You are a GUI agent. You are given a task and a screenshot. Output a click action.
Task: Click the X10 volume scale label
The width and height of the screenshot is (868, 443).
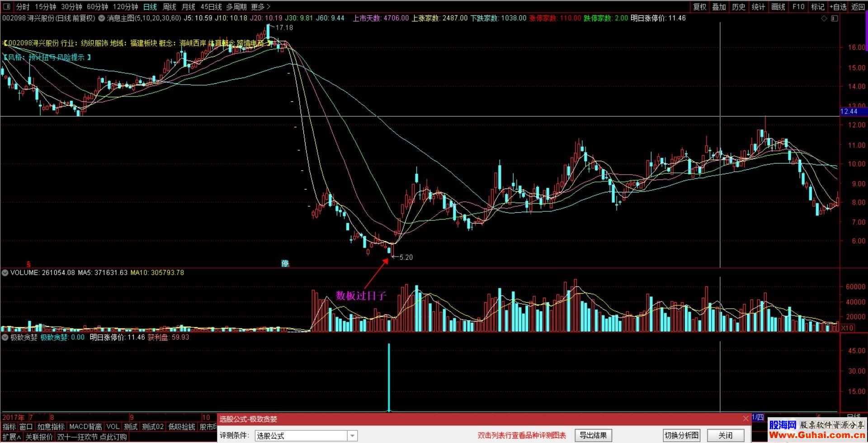pyautogui.click(x=847, y=328)
